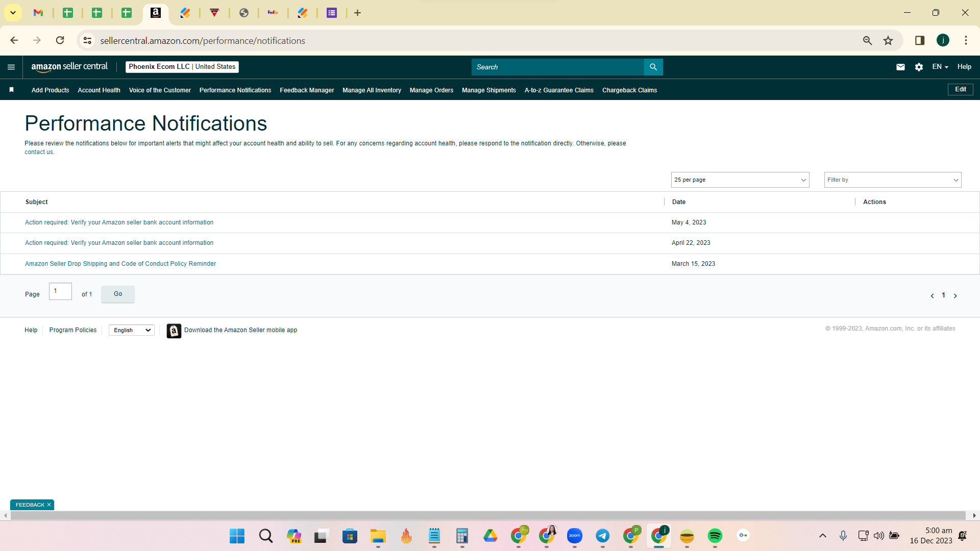980x551 pixels.
Task: Open a new browser tab
Action: pos(358,13)
